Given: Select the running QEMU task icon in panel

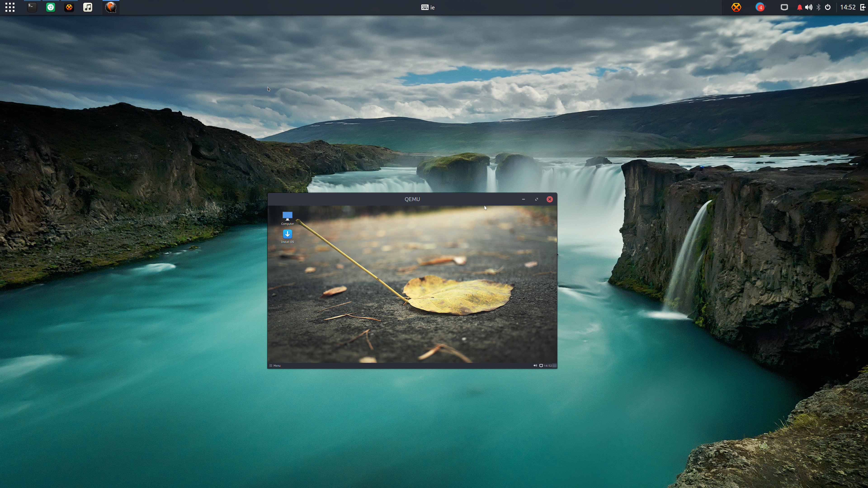Looking at the screenshot, I should point(111,7).
